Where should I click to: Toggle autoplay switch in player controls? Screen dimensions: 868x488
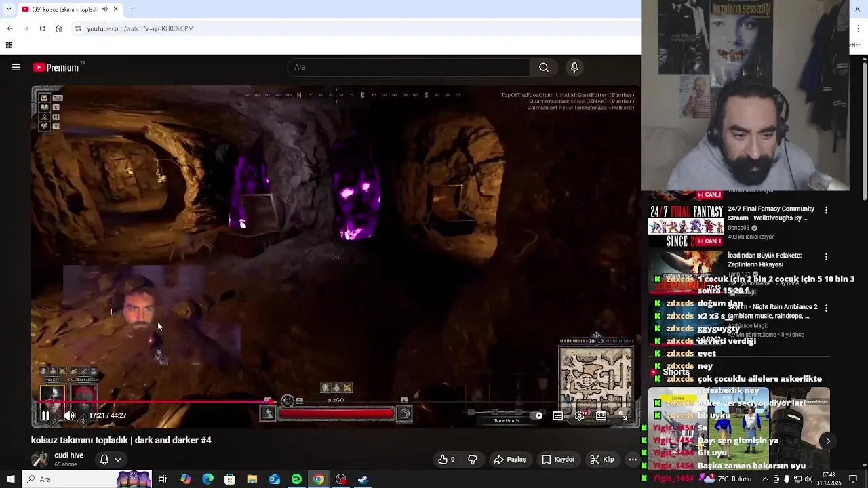click(536, 415)
